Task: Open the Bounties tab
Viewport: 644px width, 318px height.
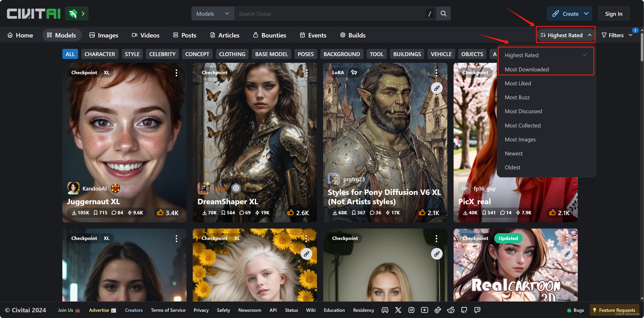Action: coord(269,35)
